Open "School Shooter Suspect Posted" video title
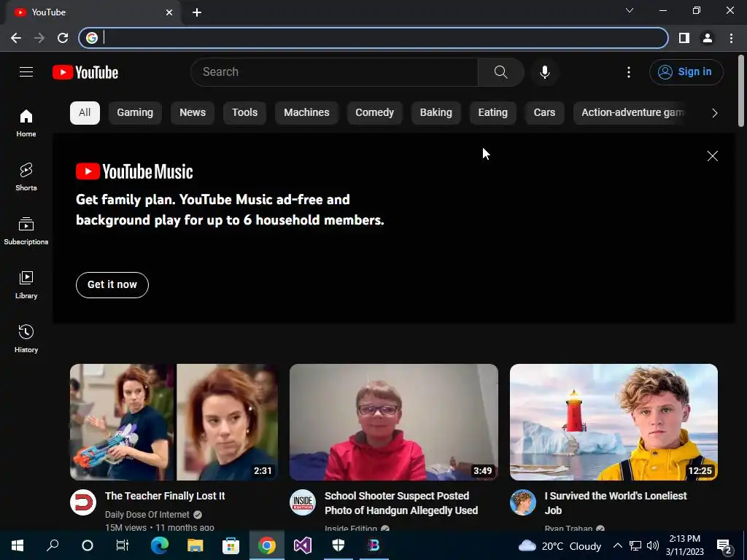Image resolution: width=747 pixels, height=560 pixels. click(401, 503)
